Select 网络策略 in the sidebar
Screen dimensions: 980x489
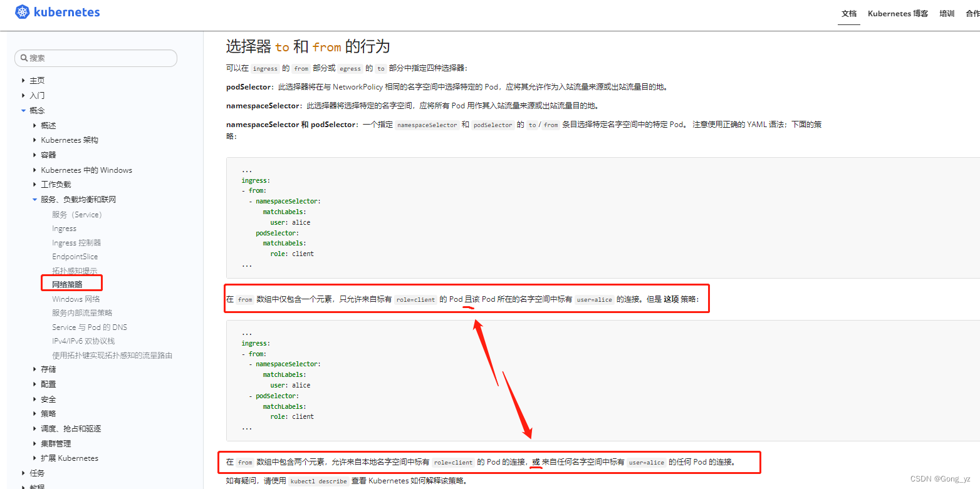point(67,284)
